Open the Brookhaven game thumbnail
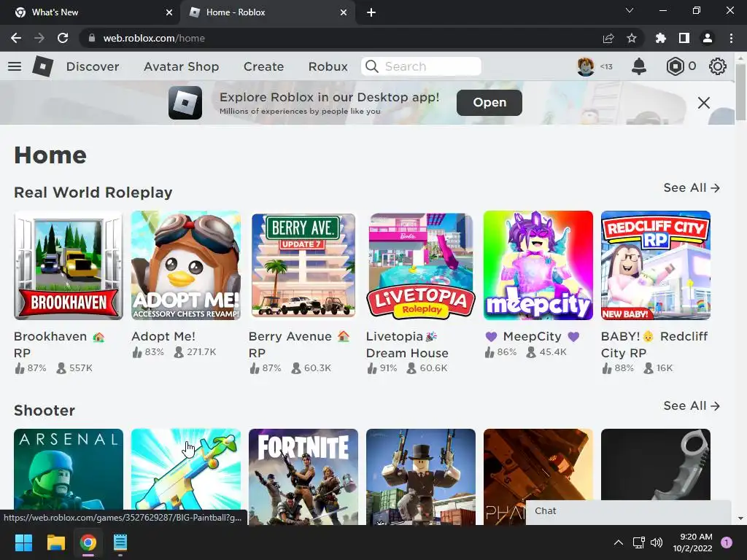The image size is (747, 560). pos(69,265)
